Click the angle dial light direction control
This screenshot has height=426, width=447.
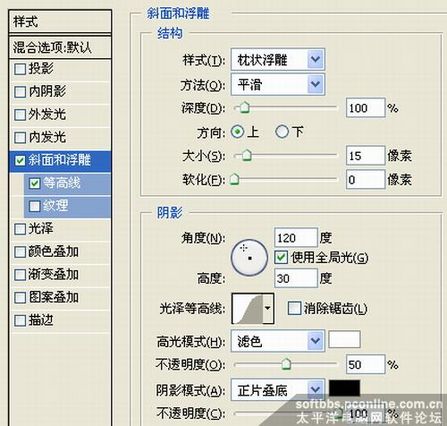click(249, 257)
